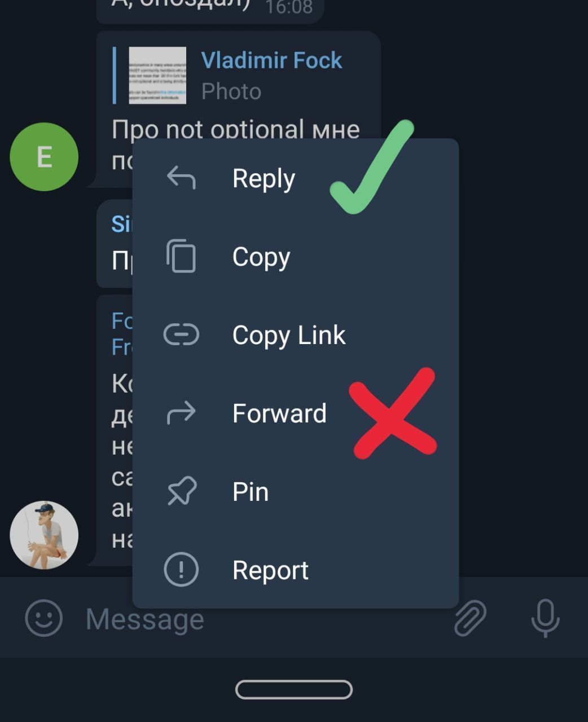Select Reply in the context menu
This screenshot has height=722, width=588.
point(295,178)
